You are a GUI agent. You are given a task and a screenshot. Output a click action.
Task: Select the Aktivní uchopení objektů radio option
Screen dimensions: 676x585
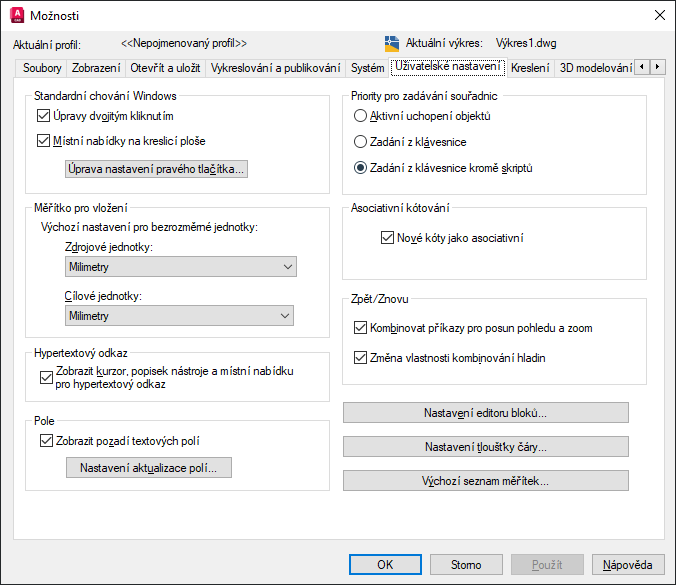(x=361, y=116)
